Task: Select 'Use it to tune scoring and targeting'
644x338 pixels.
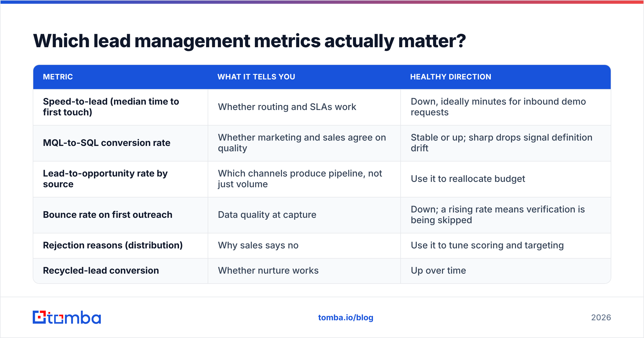Action: [506, 245]
